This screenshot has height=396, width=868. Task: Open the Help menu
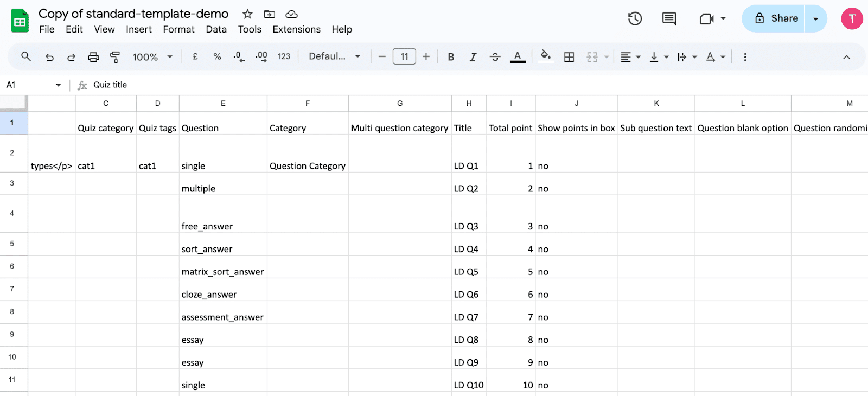342,29
